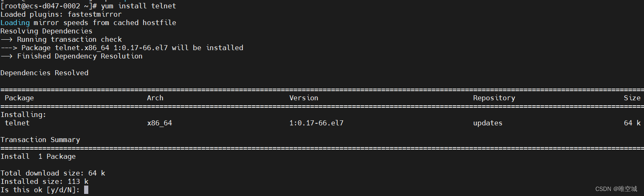Click the 'Transaction Summary' heading
644x196 pixels.
(x=40, y=140)
